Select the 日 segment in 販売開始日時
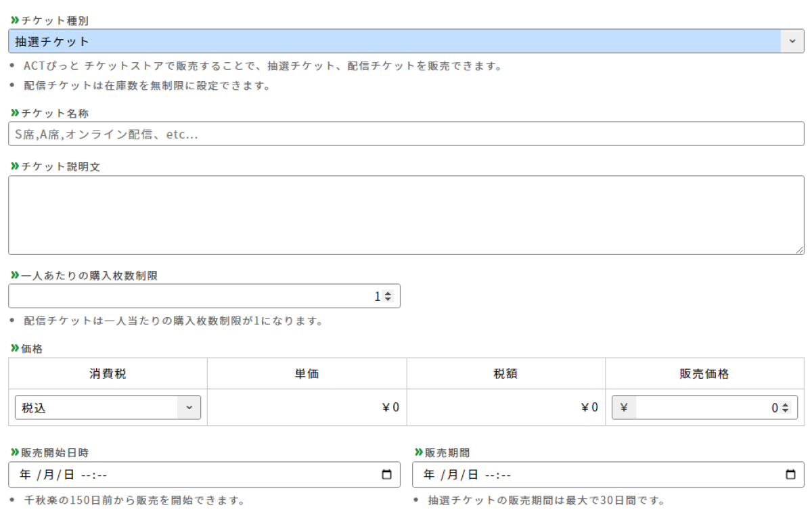The width and height of the screenshot is (812, 518). pyautogui.click(x=68, y=475)
